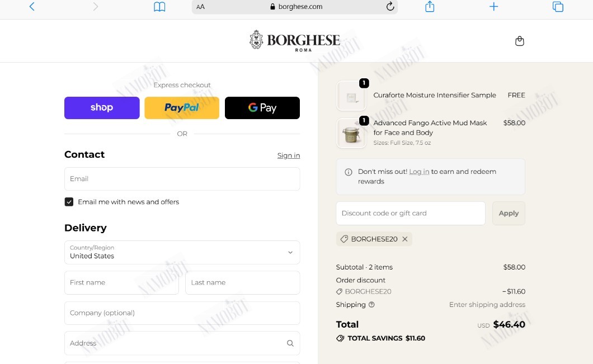Click the Shipping help question icon
The height and width of the screenshot is (364, 593).
coord(371,305)
